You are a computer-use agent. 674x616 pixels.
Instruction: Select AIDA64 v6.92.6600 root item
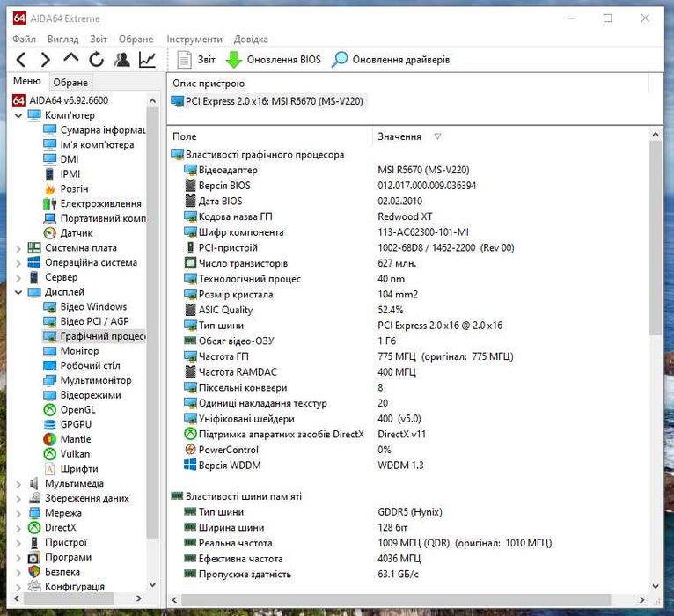[60, 100]
